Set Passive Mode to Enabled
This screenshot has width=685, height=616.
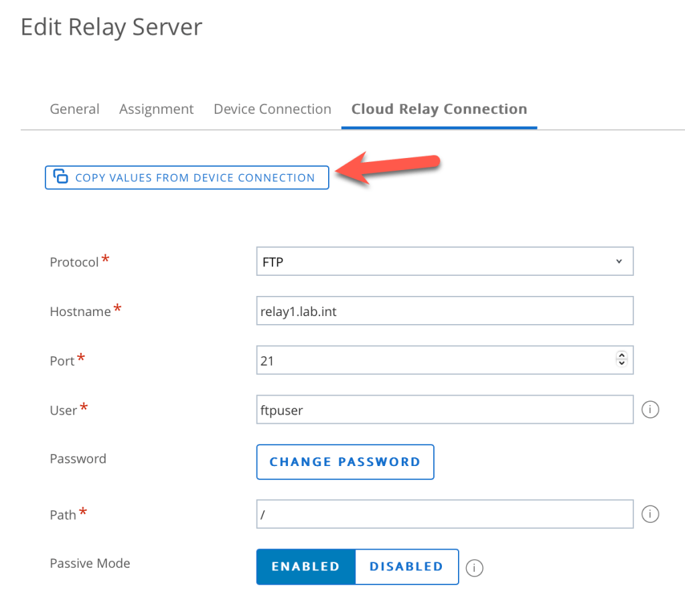305,566
